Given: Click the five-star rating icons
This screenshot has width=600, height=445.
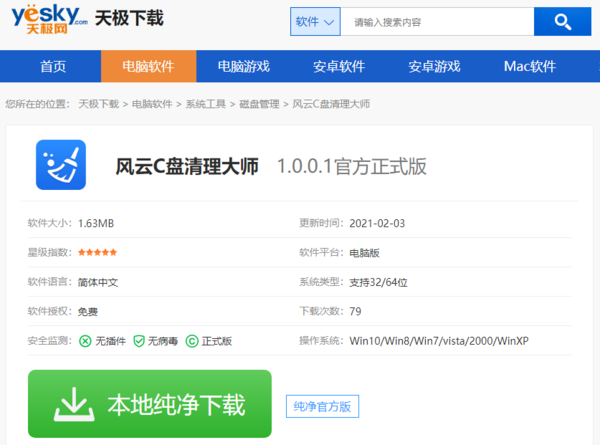Looking at the screenshot, I should [x=97, y=253].
